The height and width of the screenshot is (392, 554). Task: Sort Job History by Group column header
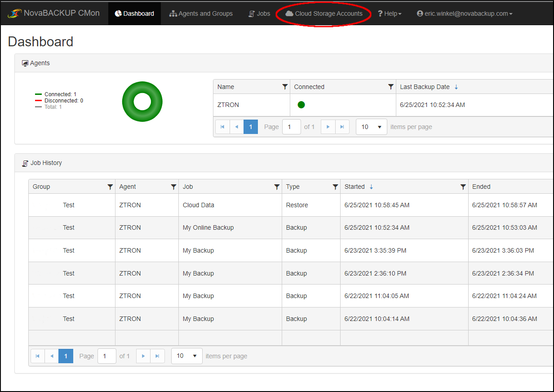(x=41, y=187)
